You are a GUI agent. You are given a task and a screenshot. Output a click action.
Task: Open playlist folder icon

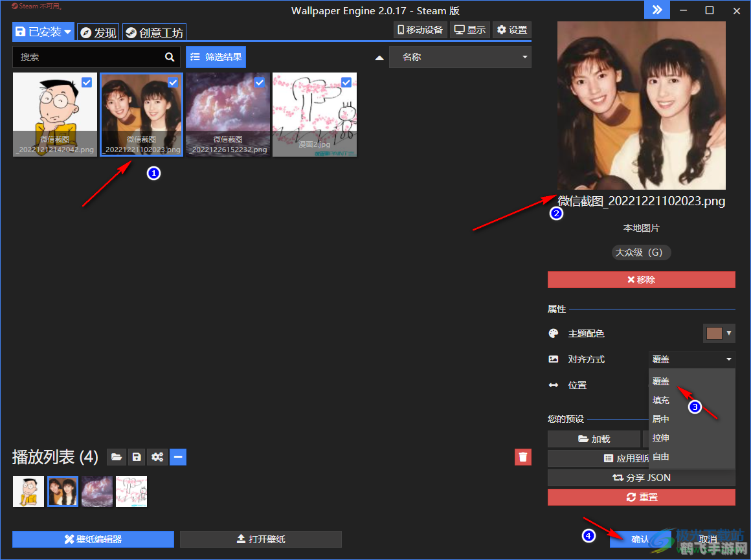116,457
